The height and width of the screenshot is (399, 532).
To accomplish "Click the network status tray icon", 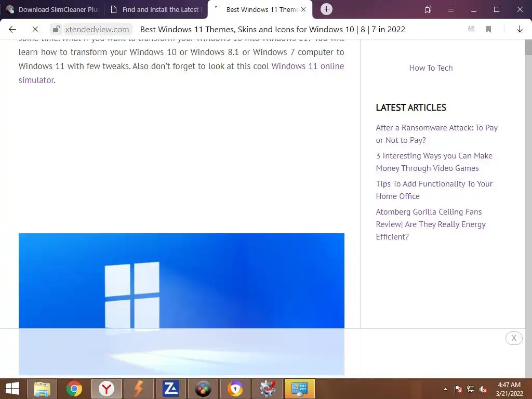I will [x=471, y=389].
